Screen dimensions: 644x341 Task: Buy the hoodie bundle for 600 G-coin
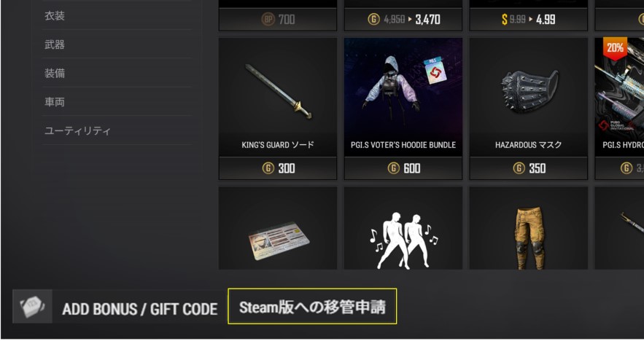403,168
